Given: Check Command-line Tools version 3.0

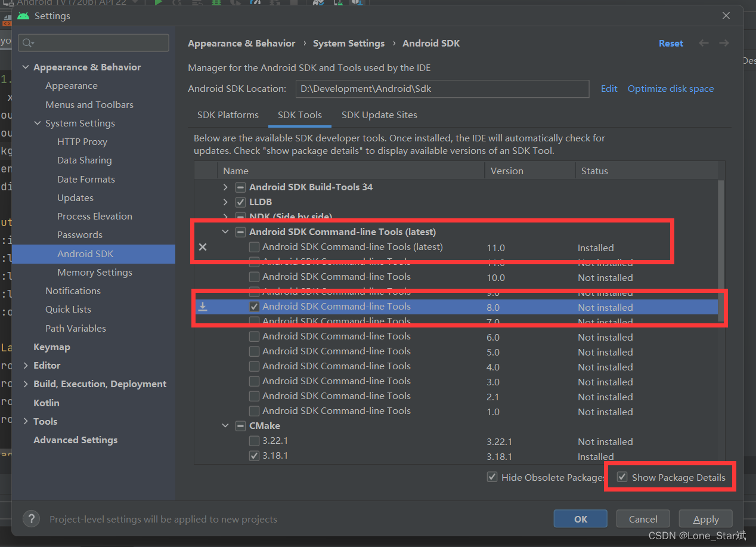Looking at the screenshot, I should click(254, 381).
